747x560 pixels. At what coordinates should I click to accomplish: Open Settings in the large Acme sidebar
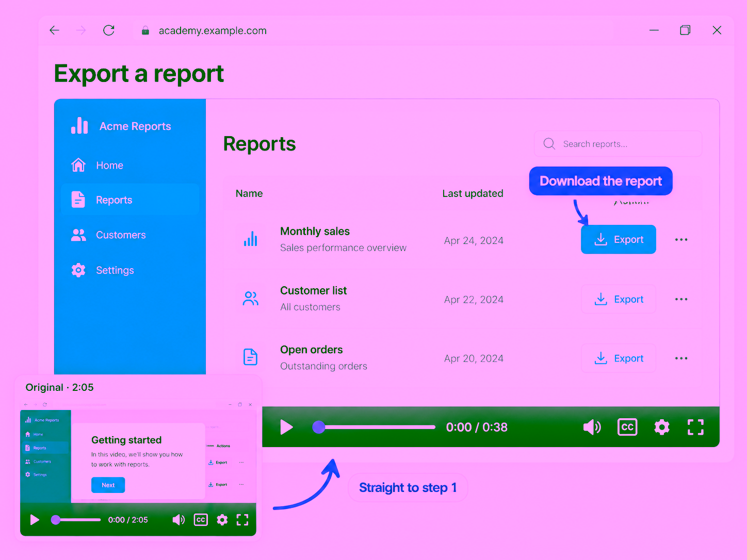point(130,270)
